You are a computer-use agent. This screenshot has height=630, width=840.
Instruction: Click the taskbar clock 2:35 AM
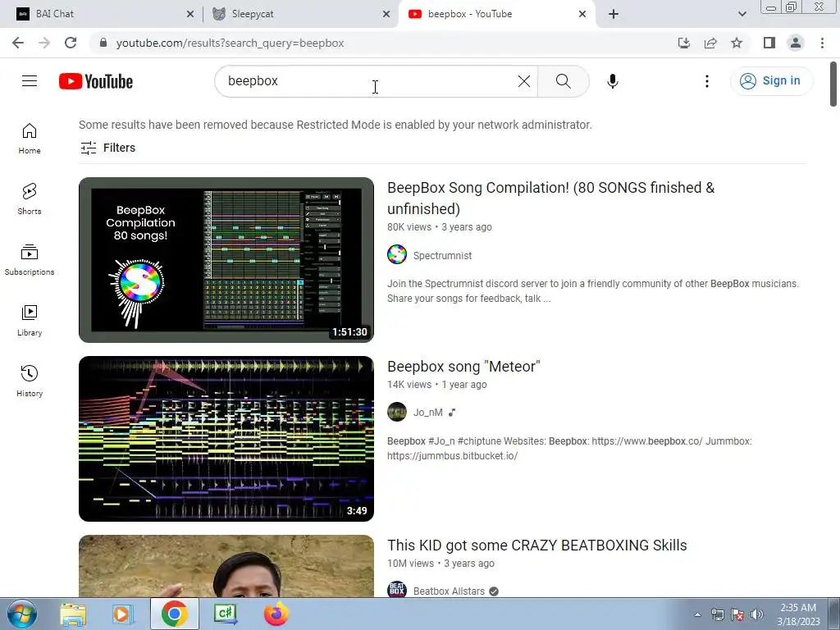click(798, 614)
